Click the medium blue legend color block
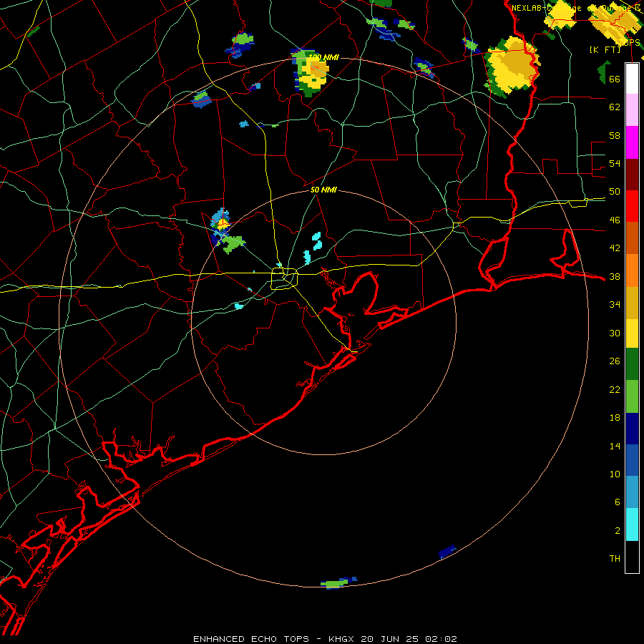The width and height of the screenshot is (644, 644). [632, 460]
